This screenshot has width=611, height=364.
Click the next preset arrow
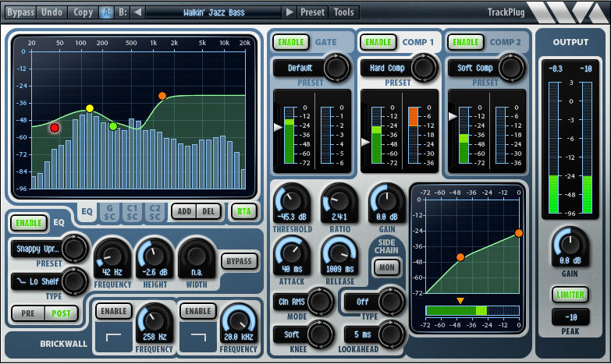click(289, 12)
